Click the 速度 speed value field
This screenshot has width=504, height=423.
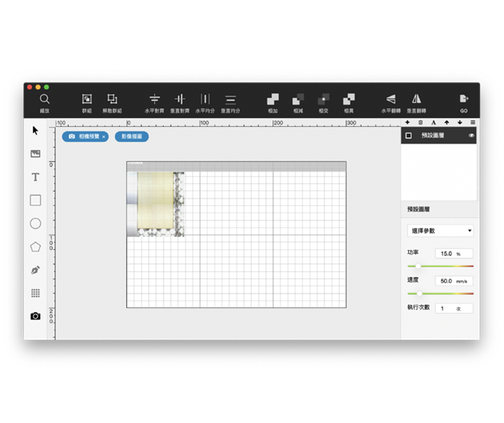tap(453, 281)
